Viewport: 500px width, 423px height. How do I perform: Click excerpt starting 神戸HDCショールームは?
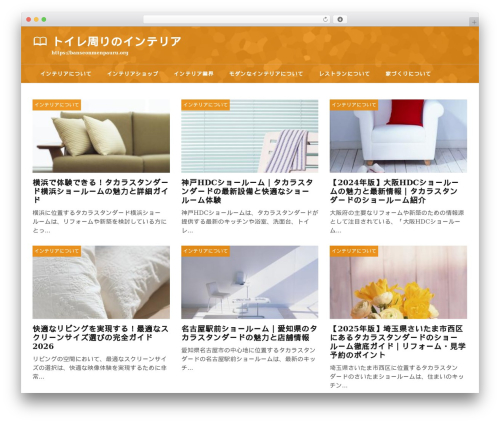coord(250,221)
